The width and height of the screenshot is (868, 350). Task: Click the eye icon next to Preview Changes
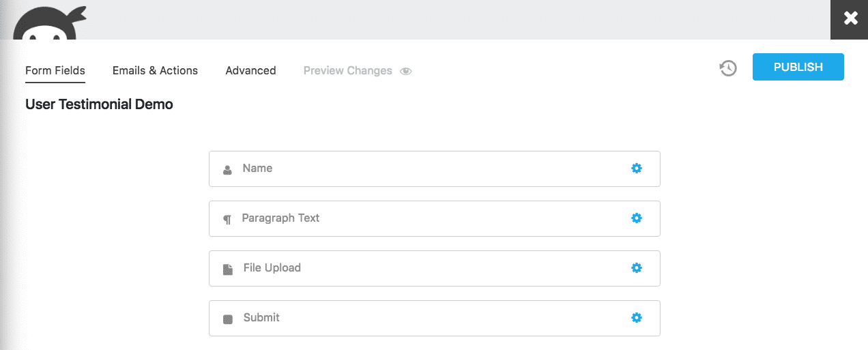tap(406, 71)
